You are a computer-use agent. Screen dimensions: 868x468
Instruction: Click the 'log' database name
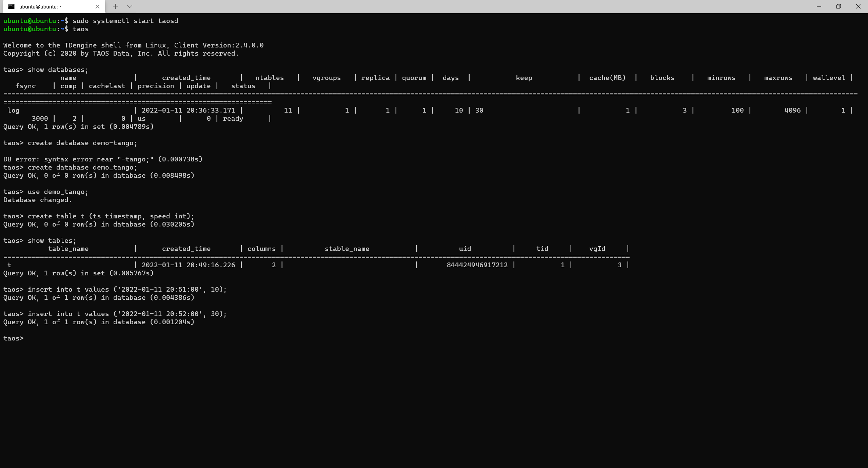click(13, 110)
